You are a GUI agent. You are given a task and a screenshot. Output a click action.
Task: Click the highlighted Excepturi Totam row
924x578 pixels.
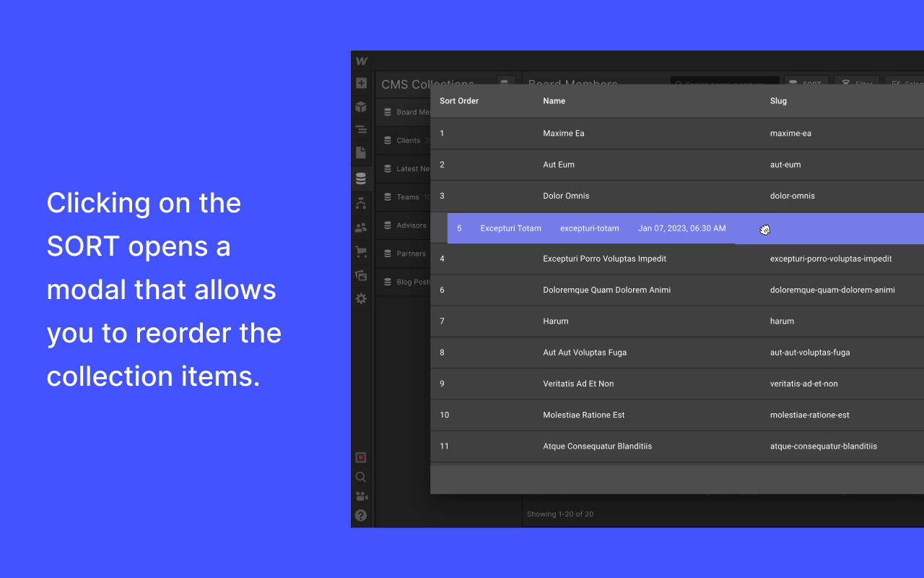click(x=686, y=228)
